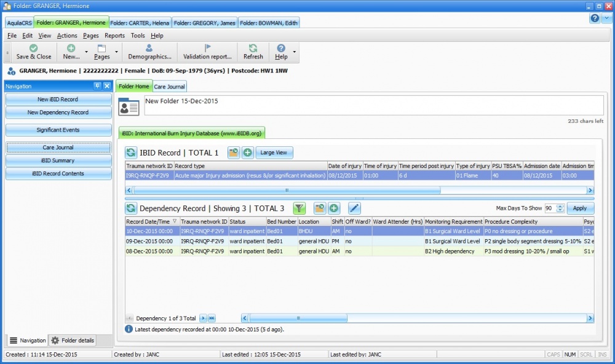Toggle the Dependency Record filter funnel
Image resolution: width=615 pixels, height=364 pixels.
coord(299,208)
